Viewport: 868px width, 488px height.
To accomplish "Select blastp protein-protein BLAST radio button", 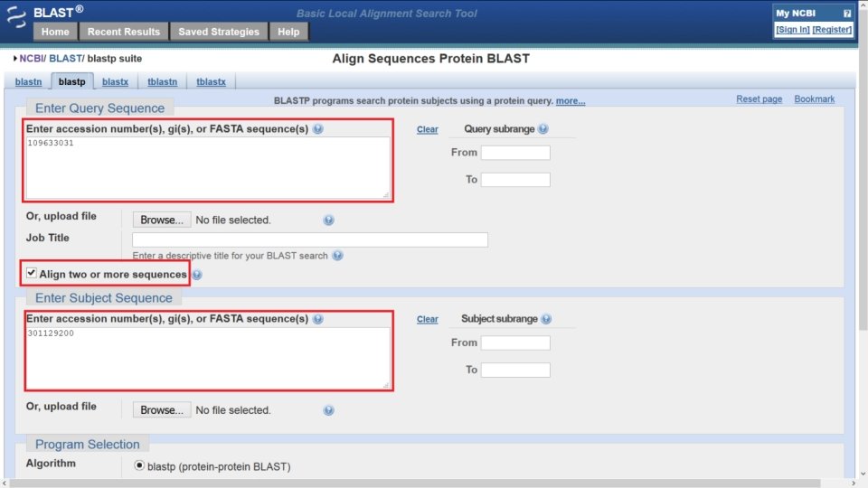I will (139, 466).
